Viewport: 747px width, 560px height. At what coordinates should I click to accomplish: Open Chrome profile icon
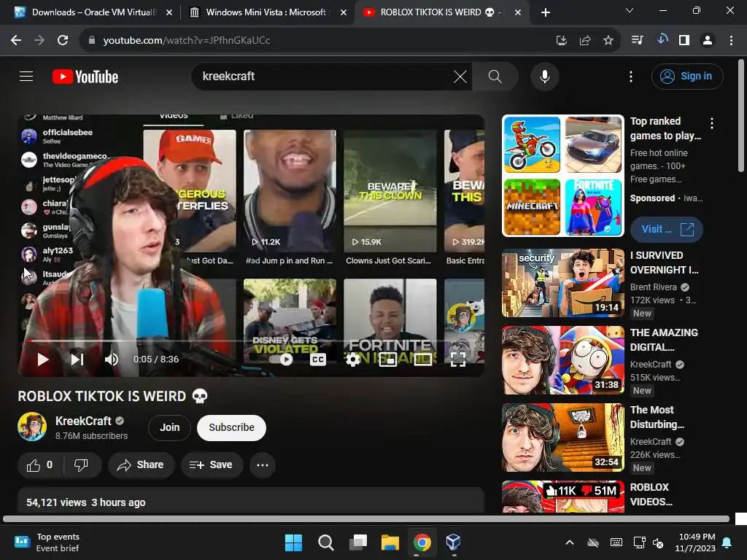coord(708,41)
